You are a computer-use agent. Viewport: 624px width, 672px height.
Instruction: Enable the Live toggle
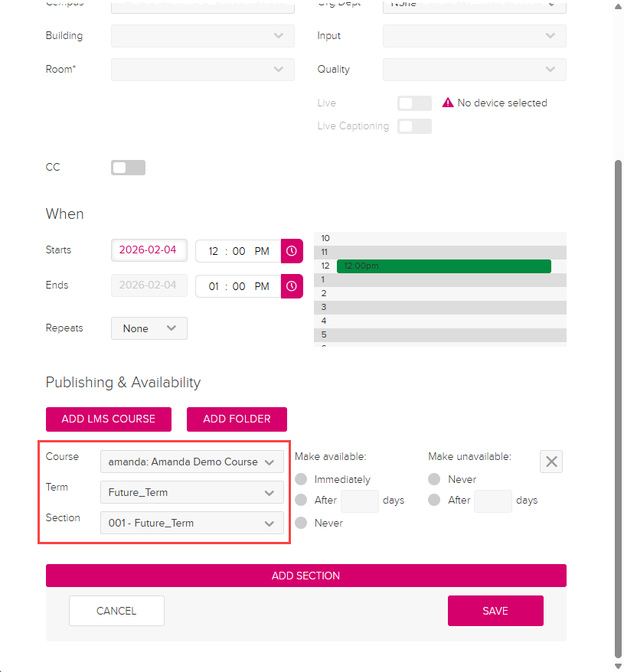click(x=414, y=103)
